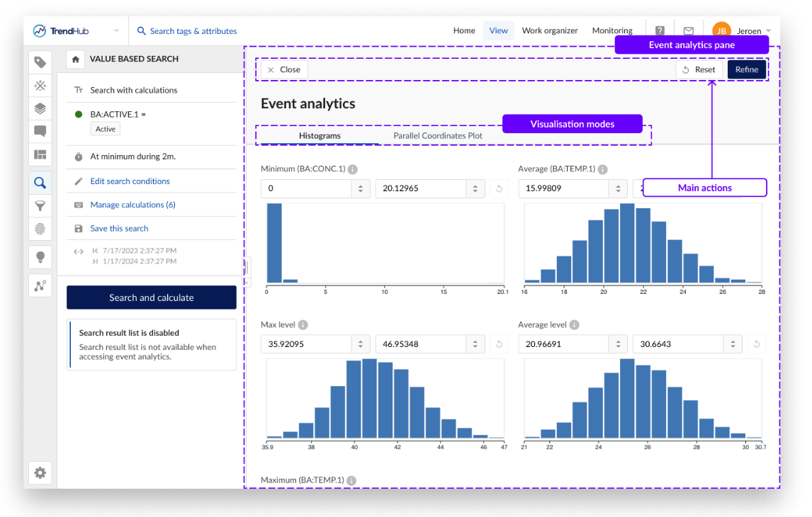The image size is (812, 517).
Task: Open the Work organizer menu item
Action: pyautogui.click(x=549, y=31)
